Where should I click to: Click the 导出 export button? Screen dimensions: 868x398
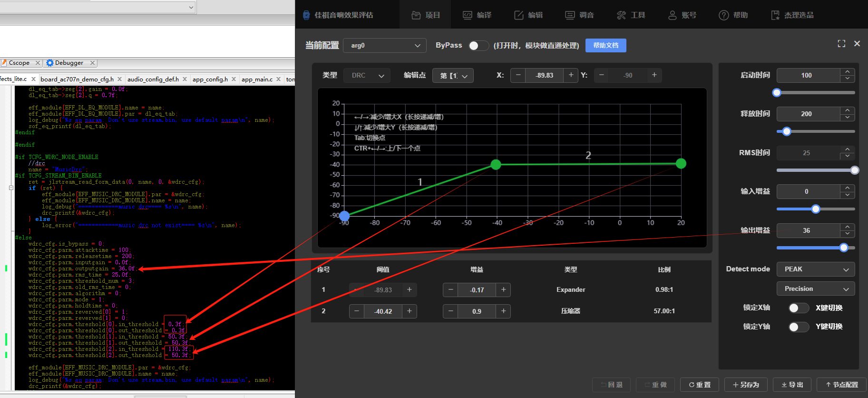click(x=792, y=385)
